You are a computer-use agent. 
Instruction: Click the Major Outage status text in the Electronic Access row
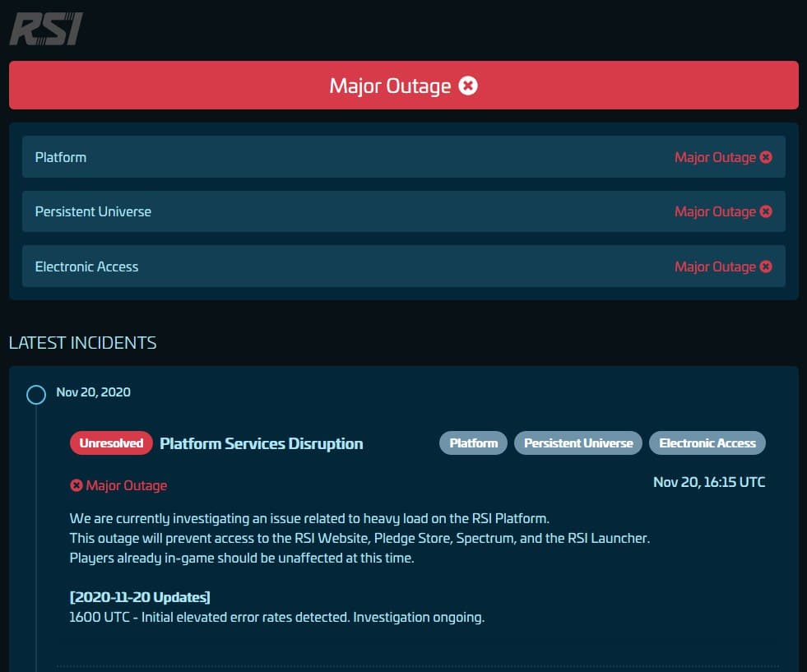click(715, 267)
